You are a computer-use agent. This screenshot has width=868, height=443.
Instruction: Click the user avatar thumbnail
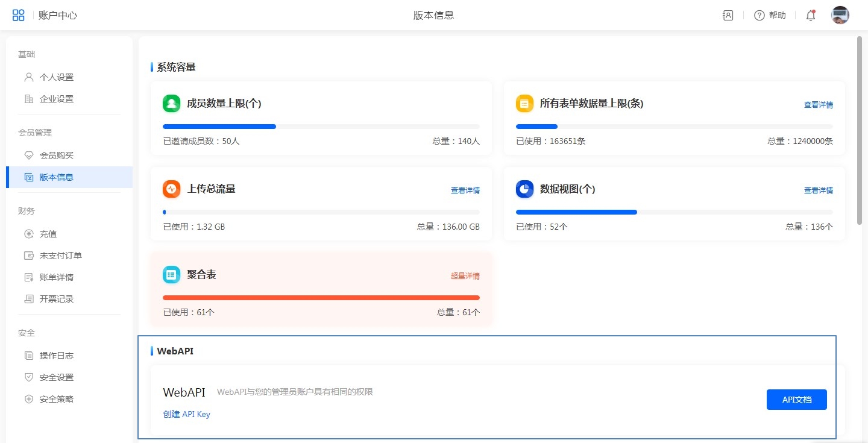[840, 15]
